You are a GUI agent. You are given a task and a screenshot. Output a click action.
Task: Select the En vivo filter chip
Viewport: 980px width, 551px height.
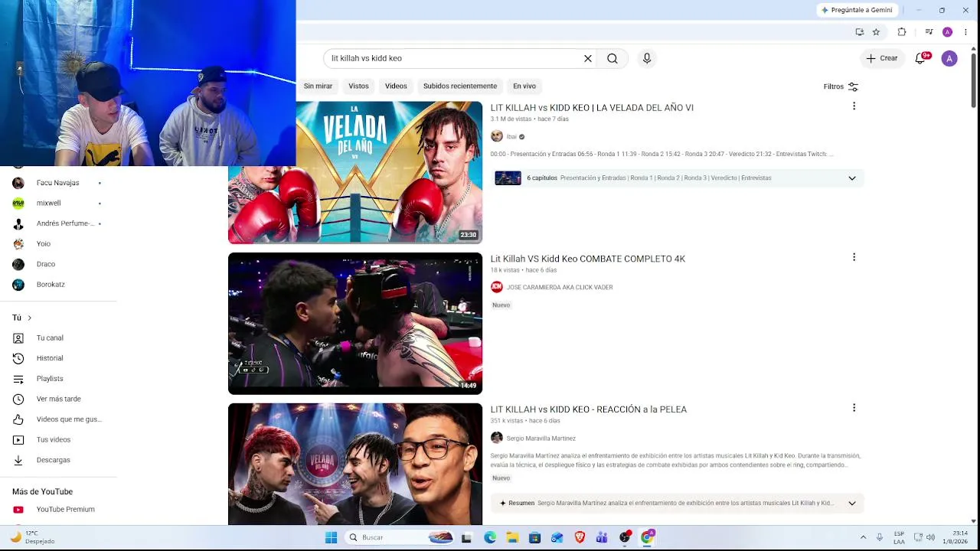(x=524, y=86)
